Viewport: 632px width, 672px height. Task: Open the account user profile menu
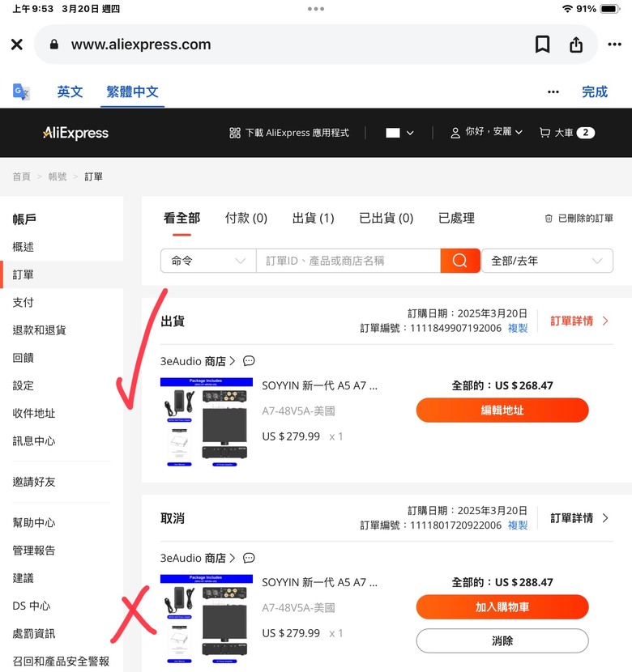coord(486,133)
